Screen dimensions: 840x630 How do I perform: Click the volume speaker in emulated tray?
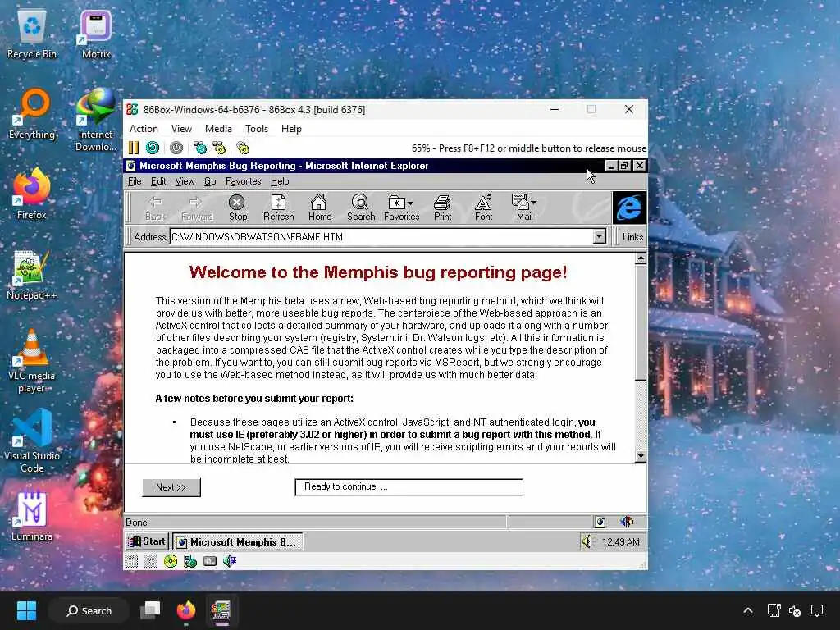click(x=587, y=542)
